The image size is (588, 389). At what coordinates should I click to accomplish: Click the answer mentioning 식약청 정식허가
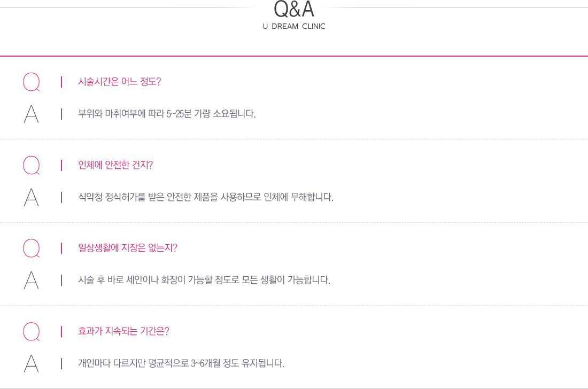(x=205, y=197)
